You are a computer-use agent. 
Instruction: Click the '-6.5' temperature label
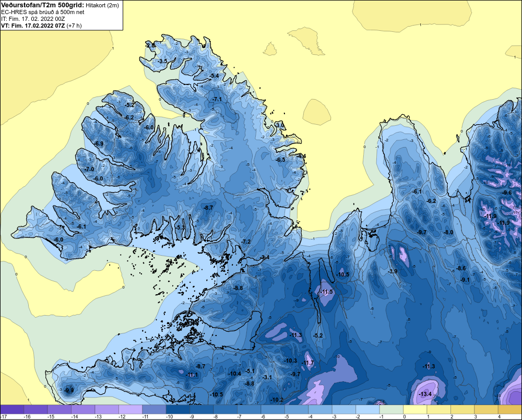click(x=280, y=160)
